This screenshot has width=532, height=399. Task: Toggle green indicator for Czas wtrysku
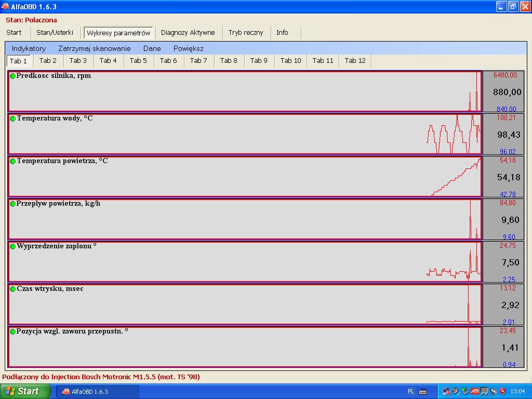point(13,289)
